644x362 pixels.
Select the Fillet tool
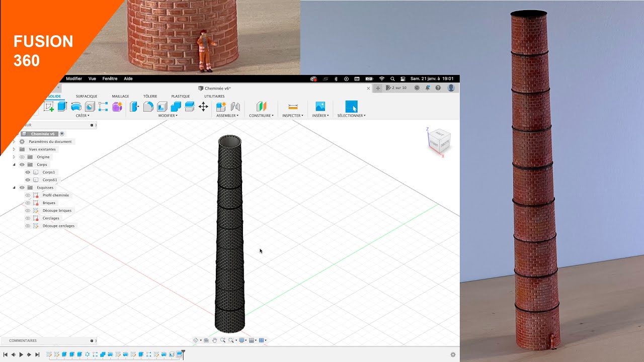[x=148, y=106]
